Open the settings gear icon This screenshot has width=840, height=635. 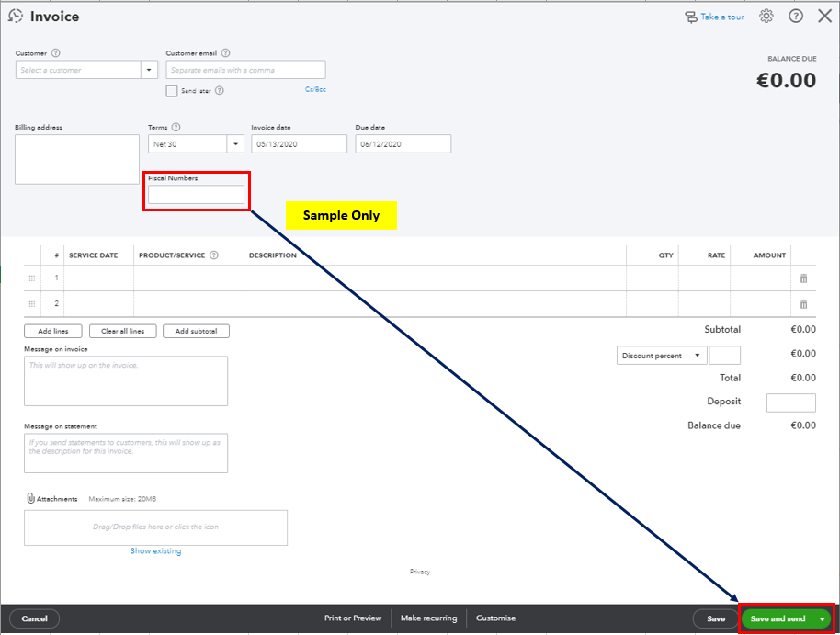pos(766,16)
